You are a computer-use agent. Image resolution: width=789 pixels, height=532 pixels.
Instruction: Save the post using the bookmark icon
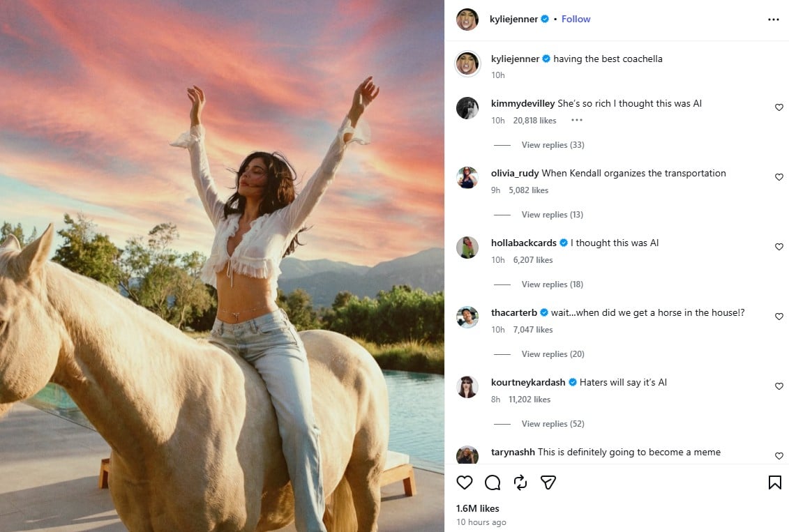pyautogui.click(x=774, y=482)
